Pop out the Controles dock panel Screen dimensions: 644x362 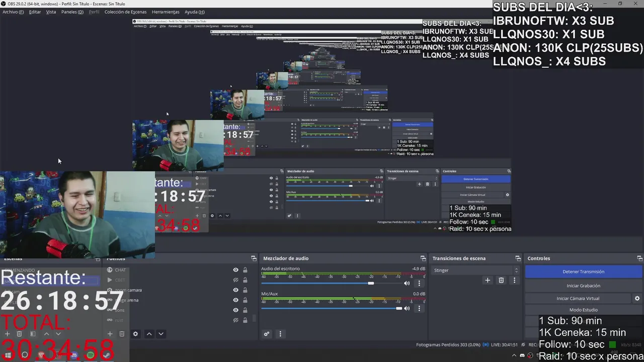[639, 258]
